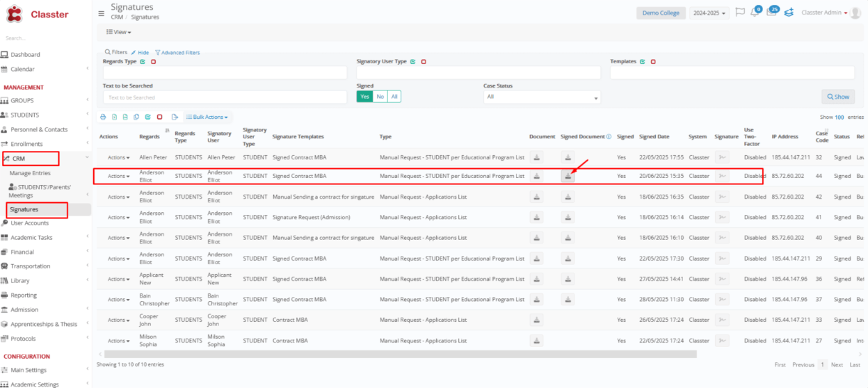Open Manage Entries in the CRM menu

[31, 173]
